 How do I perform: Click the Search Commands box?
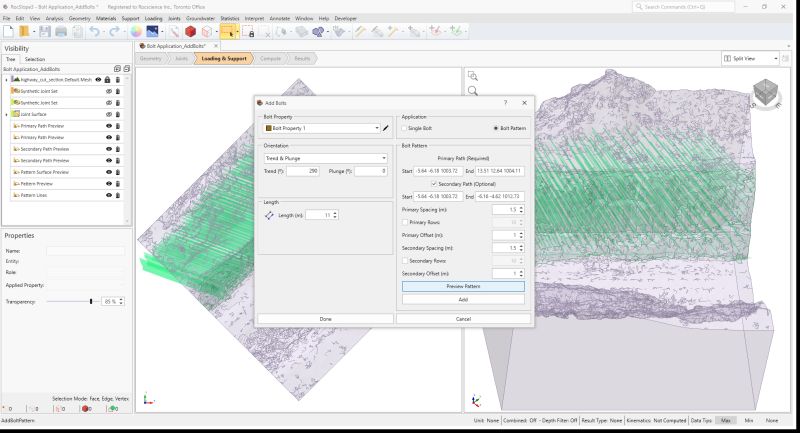684,7
